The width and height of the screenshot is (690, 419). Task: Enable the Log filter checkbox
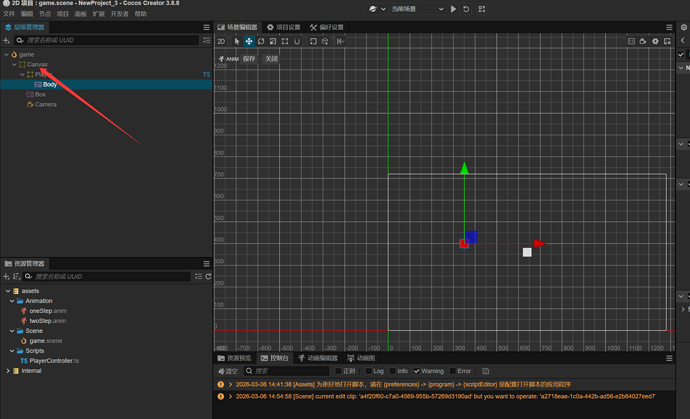(368, 371)
